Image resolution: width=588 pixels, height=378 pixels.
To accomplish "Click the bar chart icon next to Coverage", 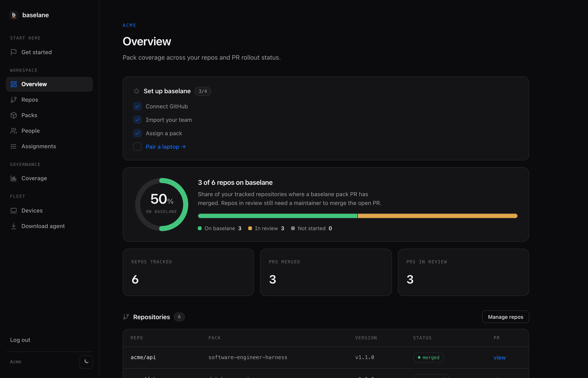I will coord(13,178).
